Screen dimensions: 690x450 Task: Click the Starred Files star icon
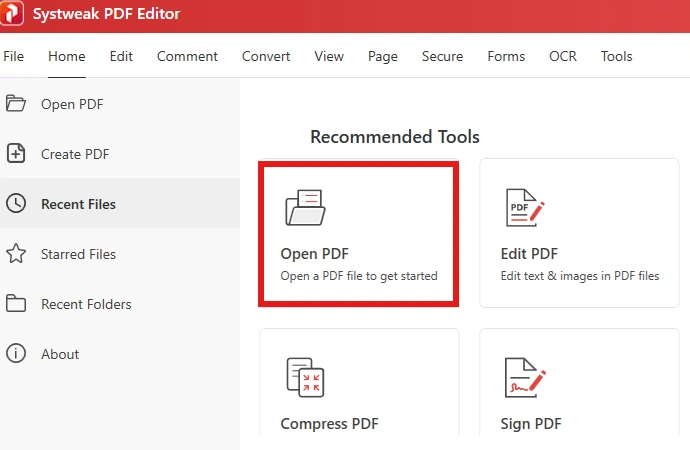[x=16, y=253]
